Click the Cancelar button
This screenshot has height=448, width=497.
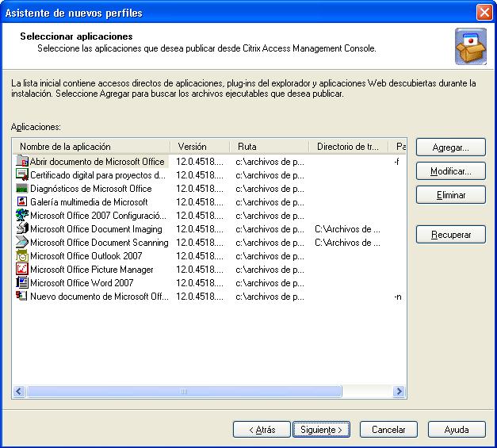click(388, 430)
